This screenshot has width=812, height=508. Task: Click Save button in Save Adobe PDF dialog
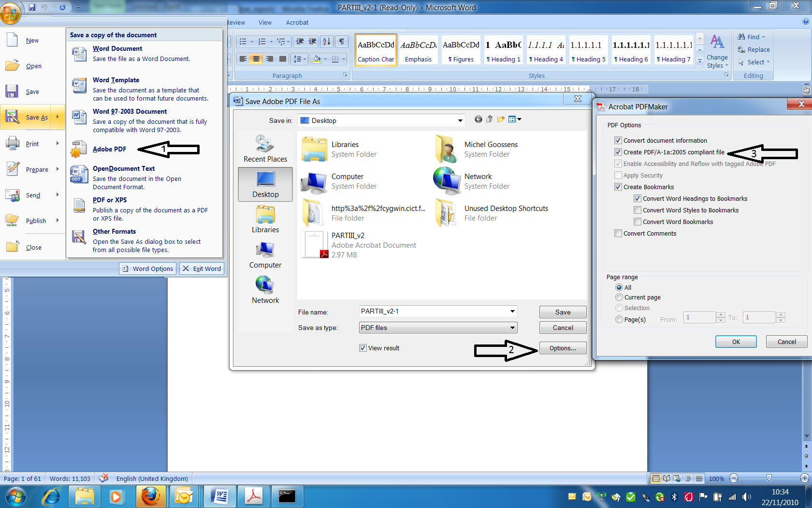(563, 312)
